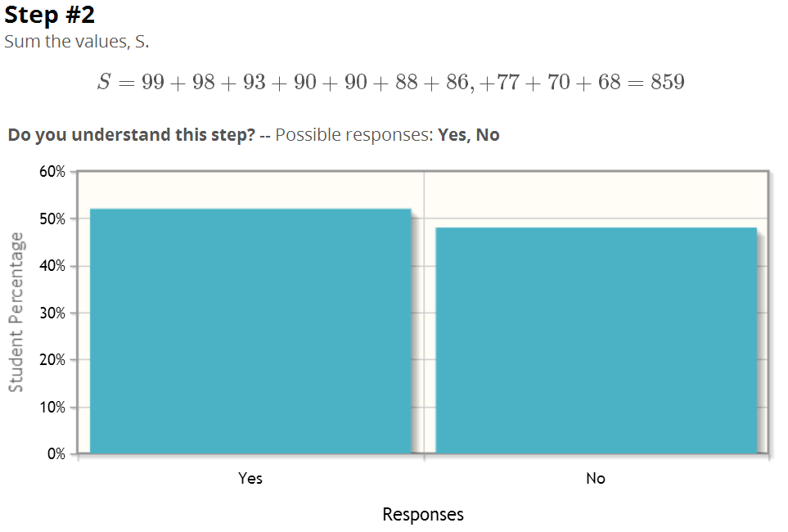This screenshot has width=788, height=532.
Task: Click the 'Sum the values, S.' text
Action: [x=76, y=41]
